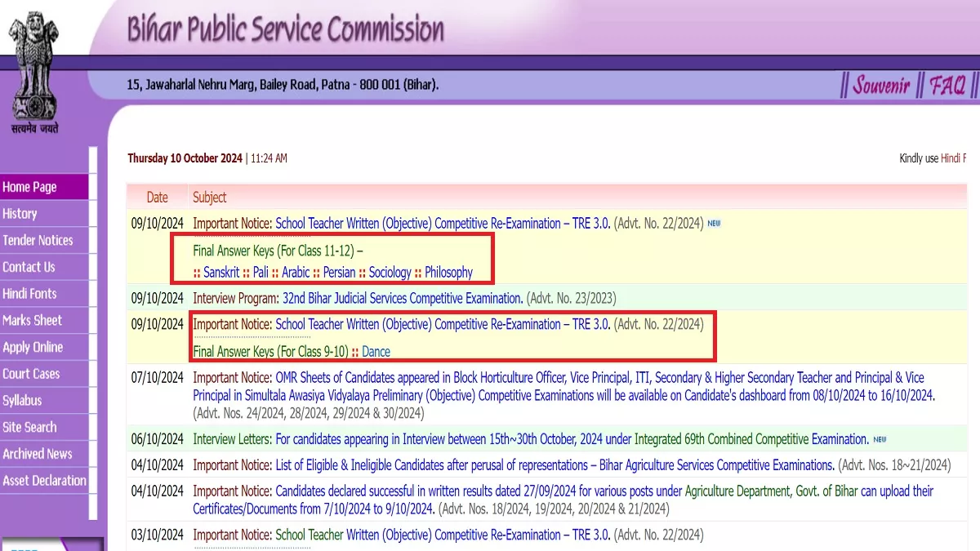The image size is (980, 551).
Task: Open Arabic final answer key
Action: [x=296, y=273]
